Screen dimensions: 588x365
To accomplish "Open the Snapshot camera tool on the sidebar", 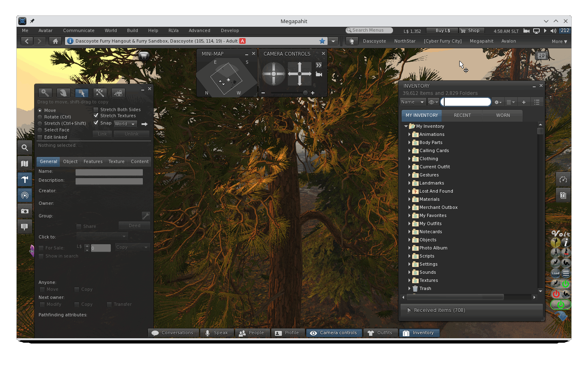I will [x=25, y=211].
